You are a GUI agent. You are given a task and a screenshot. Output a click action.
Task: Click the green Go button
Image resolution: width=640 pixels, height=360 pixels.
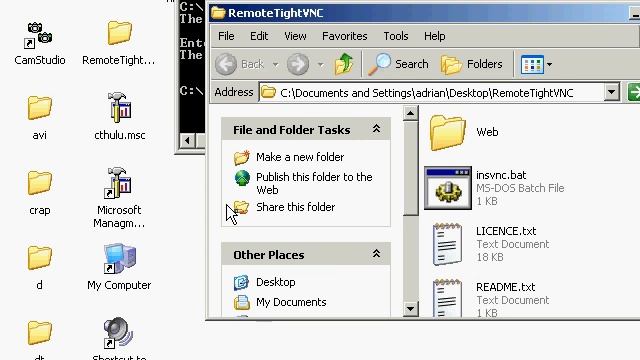point(634,92)
